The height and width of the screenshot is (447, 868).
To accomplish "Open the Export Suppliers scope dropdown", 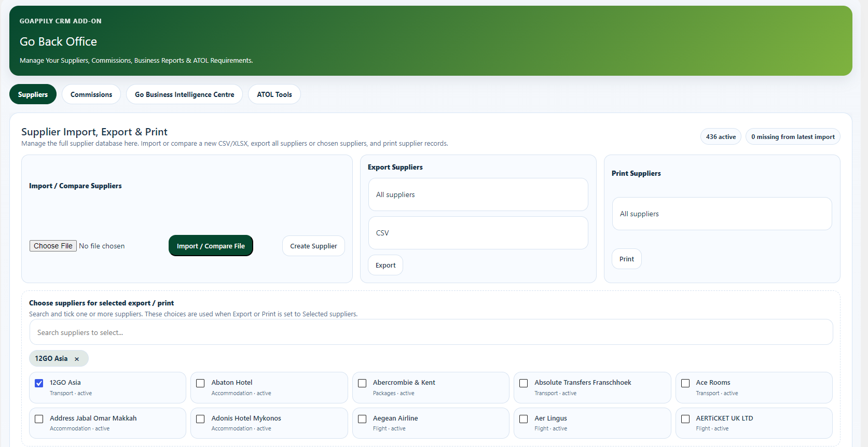I will click(478, 194).
